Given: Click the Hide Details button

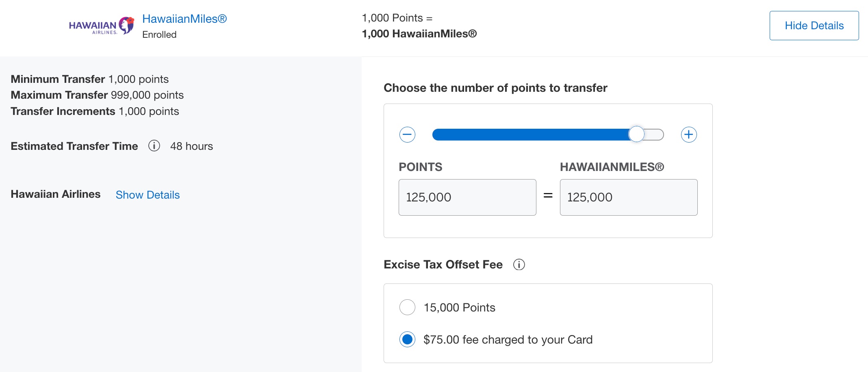Looking at the screenshot, I should point(814,25).
